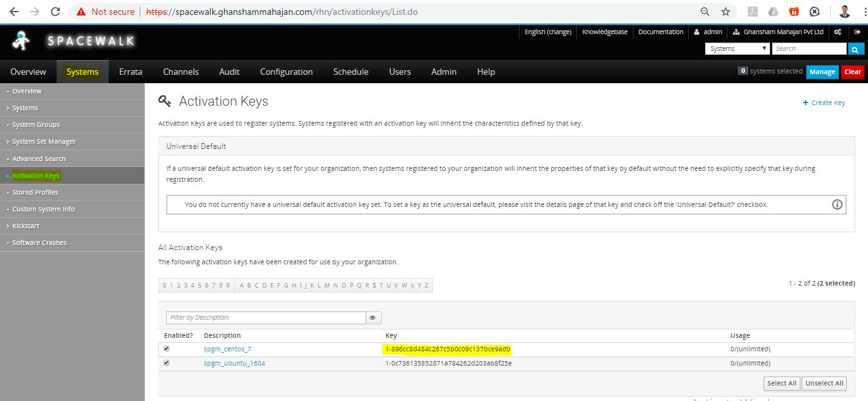The image size is (868, 401).
Task: Open the Channels tab in the navigation bar
Action: tap(181, 72)
